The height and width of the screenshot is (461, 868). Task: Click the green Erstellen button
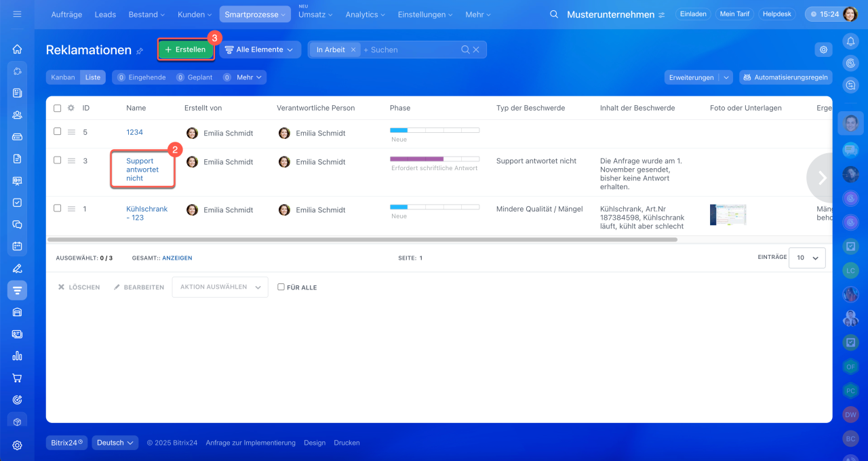point(186,49)
